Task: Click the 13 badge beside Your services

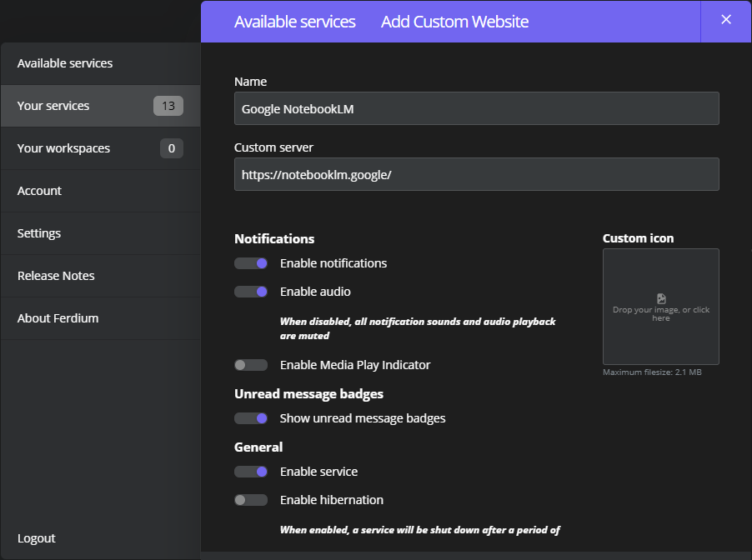Action: click(168, 106)
